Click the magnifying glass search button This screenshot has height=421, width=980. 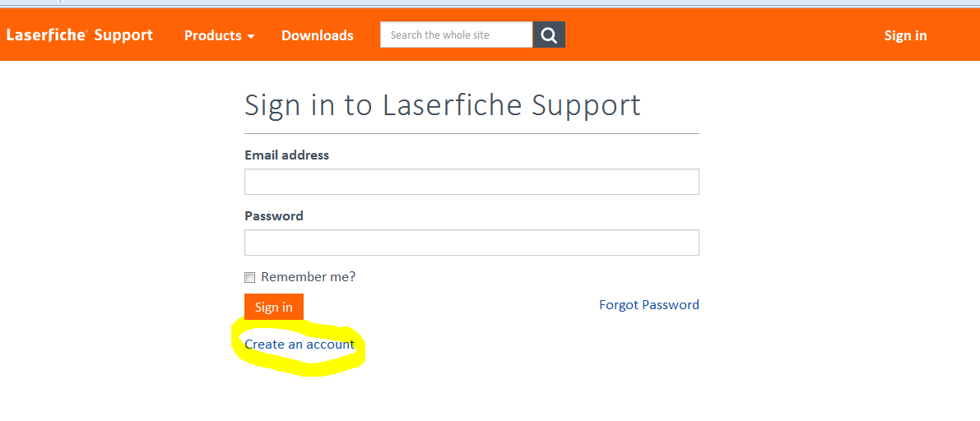pyautogui.click(x=549, y=35)
